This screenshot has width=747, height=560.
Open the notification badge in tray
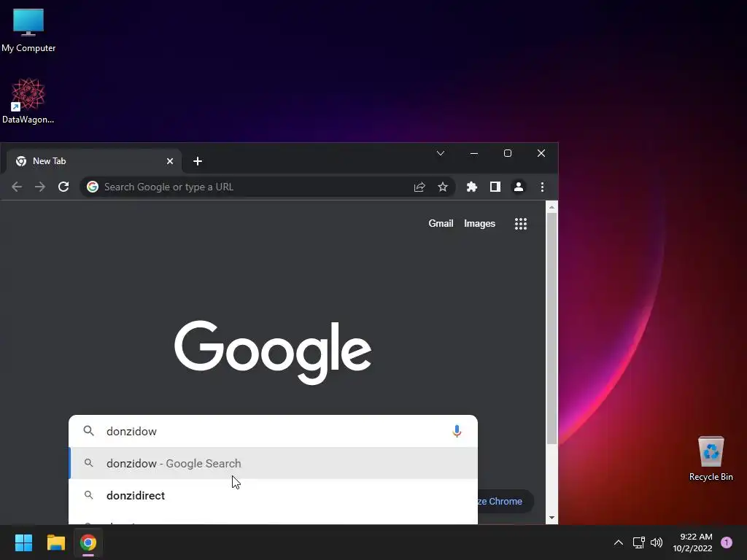[727, 542]
